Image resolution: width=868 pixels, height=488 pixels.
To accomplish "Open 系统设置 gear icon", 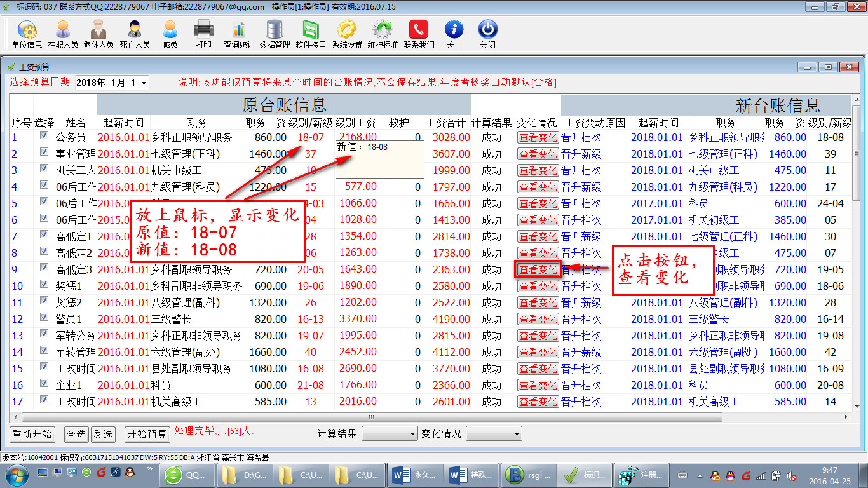I will [347, 34].
